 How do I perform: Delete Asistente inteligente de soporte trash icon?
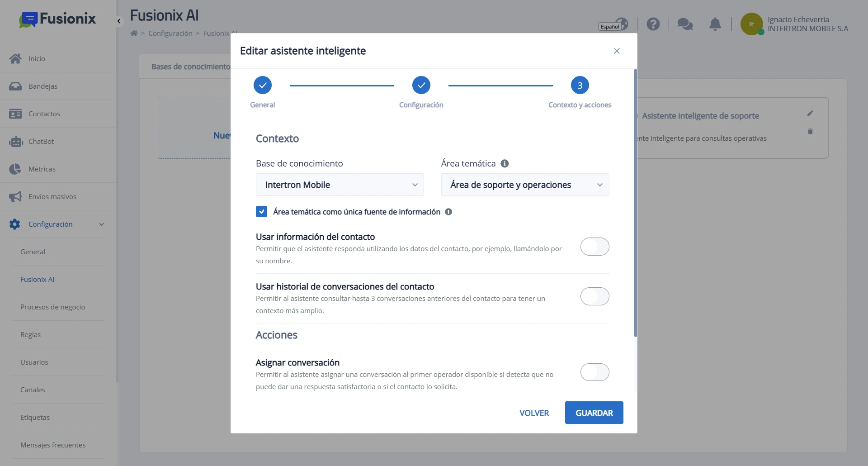(x=810, y=131)
